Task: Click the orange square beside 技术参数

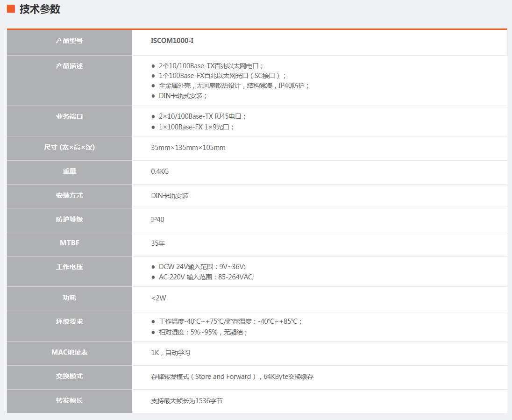Action: [11, 9]
